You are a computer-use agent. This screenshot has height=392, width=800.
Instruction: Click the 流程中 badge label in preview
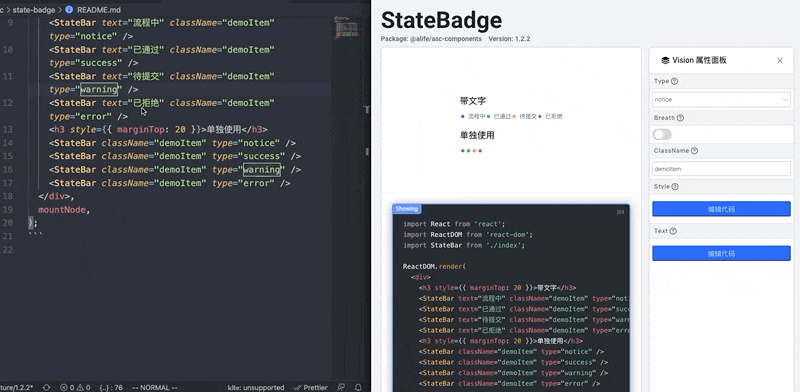click(477, 116)
